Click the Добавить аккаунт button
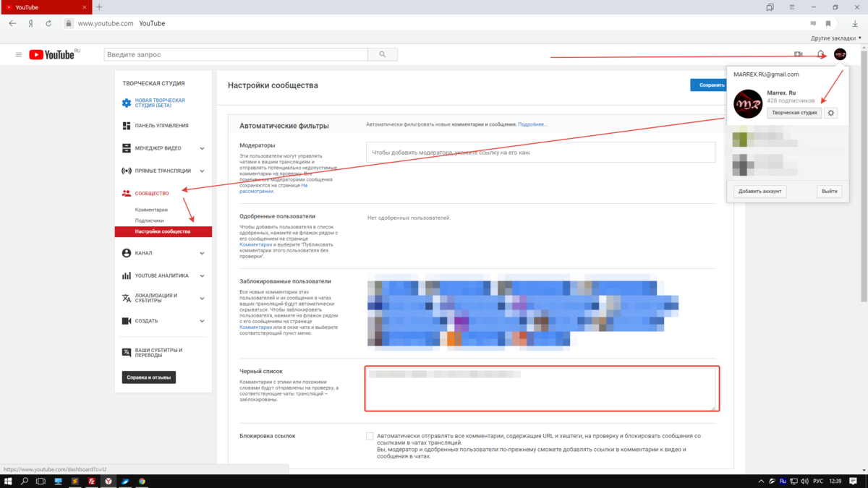868x488 pixels. [x=760, y=192]
